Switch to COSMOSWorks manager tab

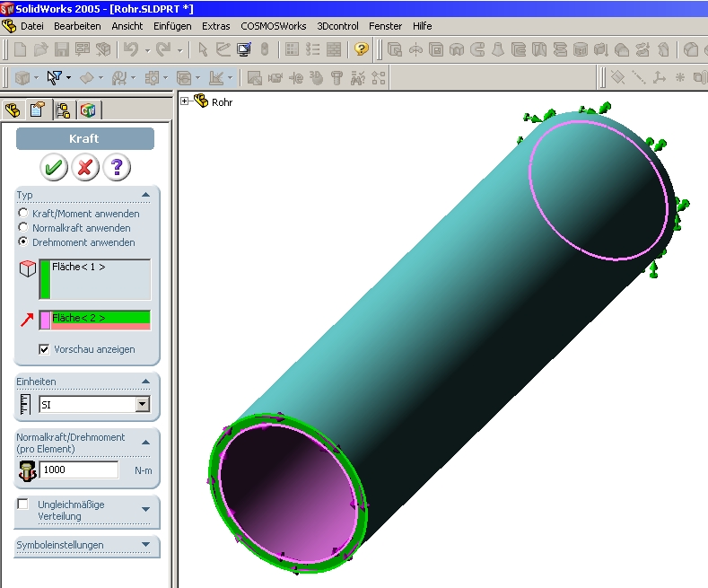coord(88,110)
